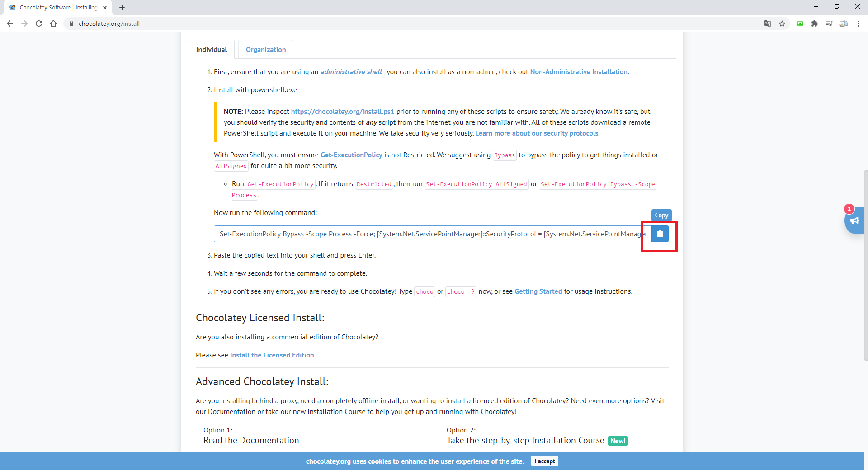Screen dimensions: 868x470
Task: Click the browser back arrow
Action: pyautogui.click(x=10, y=23)
